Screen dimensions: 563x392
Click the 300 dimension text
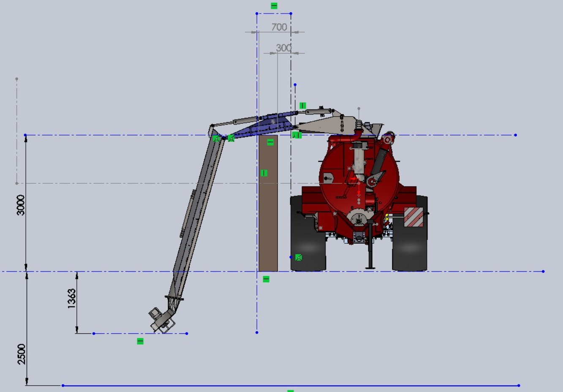coord(283,48)
